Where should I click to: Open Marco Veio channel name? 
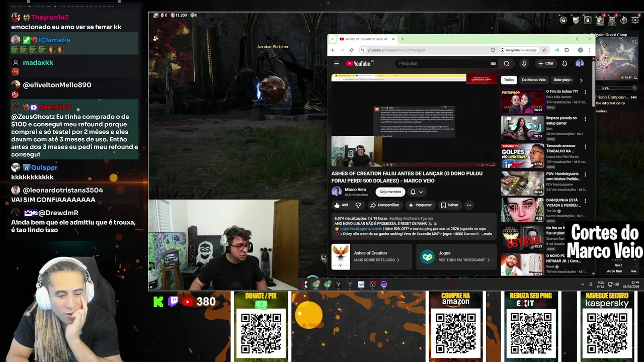point(355,190)
